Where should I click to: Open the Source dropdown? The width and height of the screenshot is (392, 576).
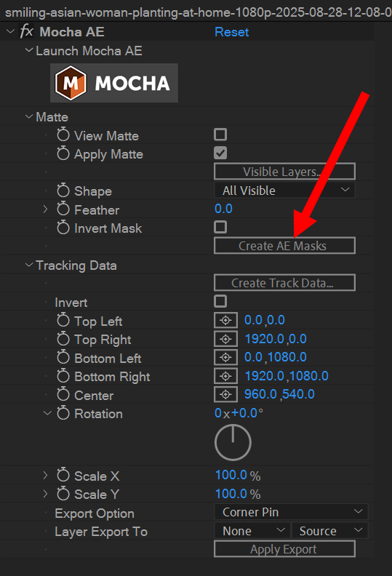click(330, 530)
